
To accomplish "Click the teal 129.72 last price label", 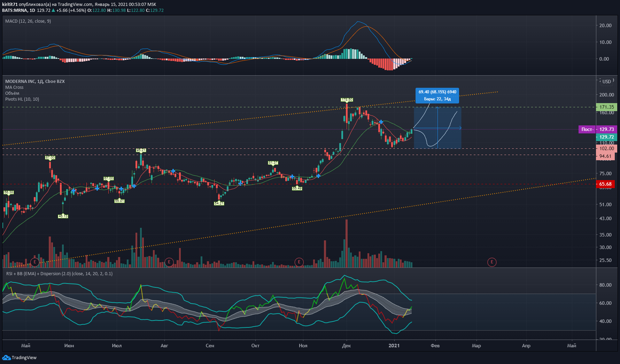I will (x=607, y=137).
